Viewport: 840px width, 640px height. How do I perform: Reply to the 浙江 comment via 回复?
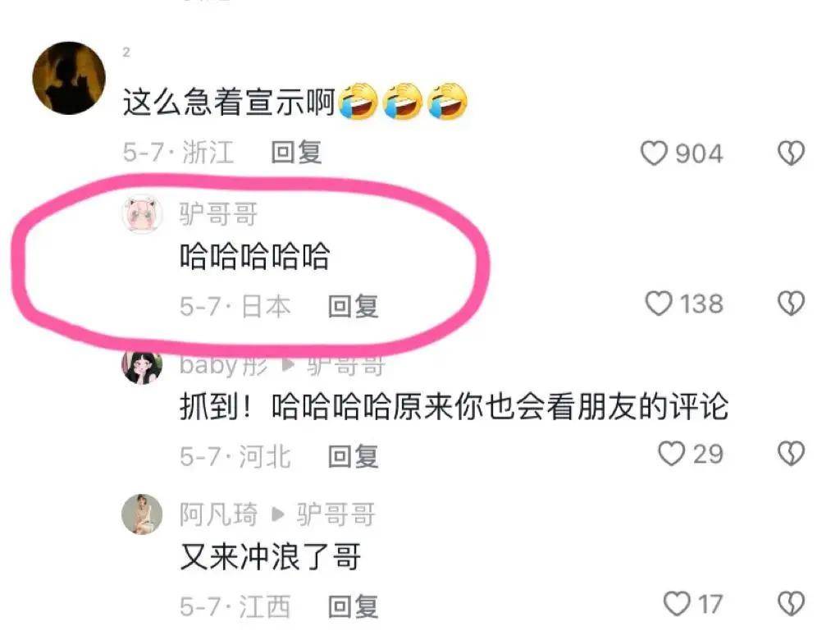click(296, 153)
